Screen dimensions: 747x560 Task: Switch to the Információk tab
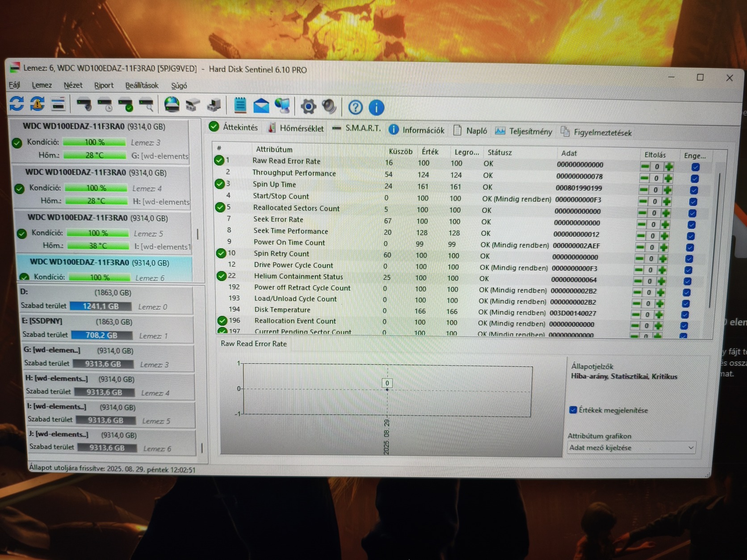[417, 130]
